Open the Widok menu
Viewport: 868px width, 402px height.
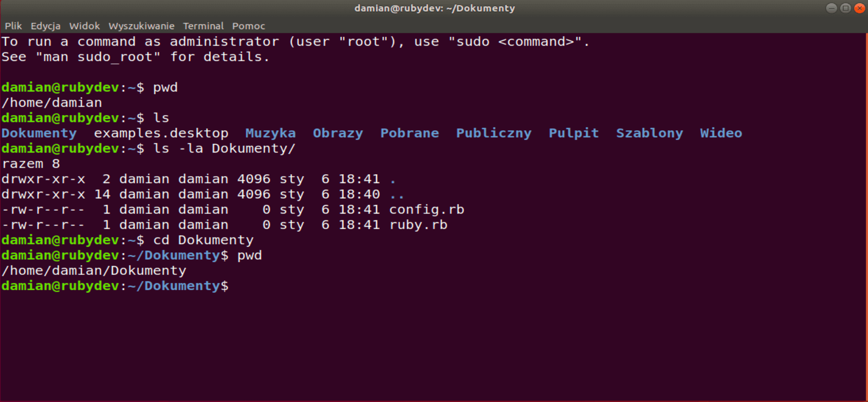[x=84, y=26]
